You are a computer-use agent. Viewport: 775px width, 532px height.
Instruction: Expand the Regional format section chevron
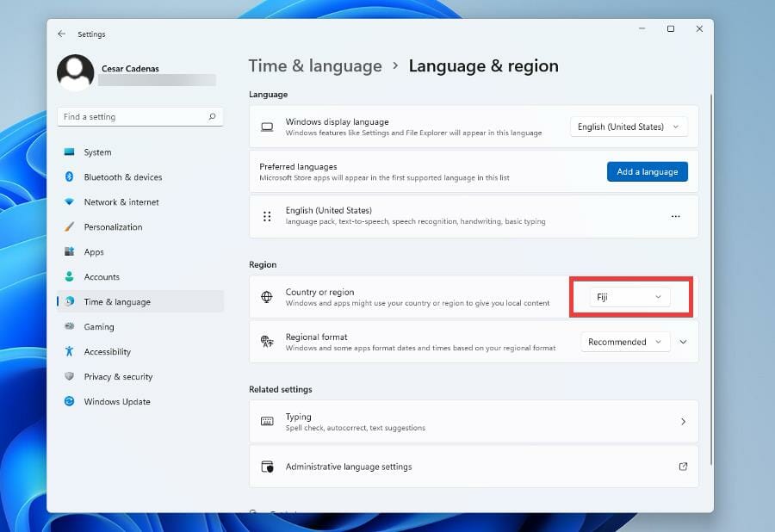coord(683,342)
